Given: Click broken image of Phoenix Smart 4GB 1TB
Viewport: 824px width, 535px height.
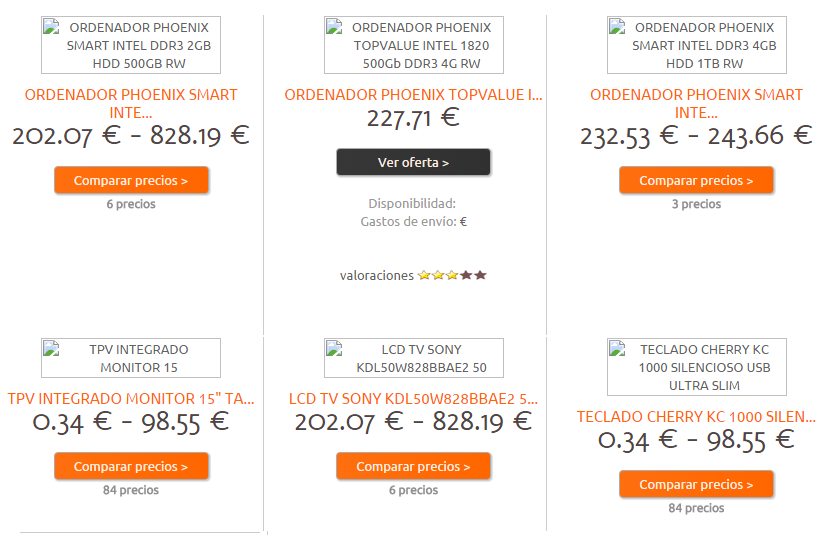Looking at the screenshot, I should tap(697, 45).
